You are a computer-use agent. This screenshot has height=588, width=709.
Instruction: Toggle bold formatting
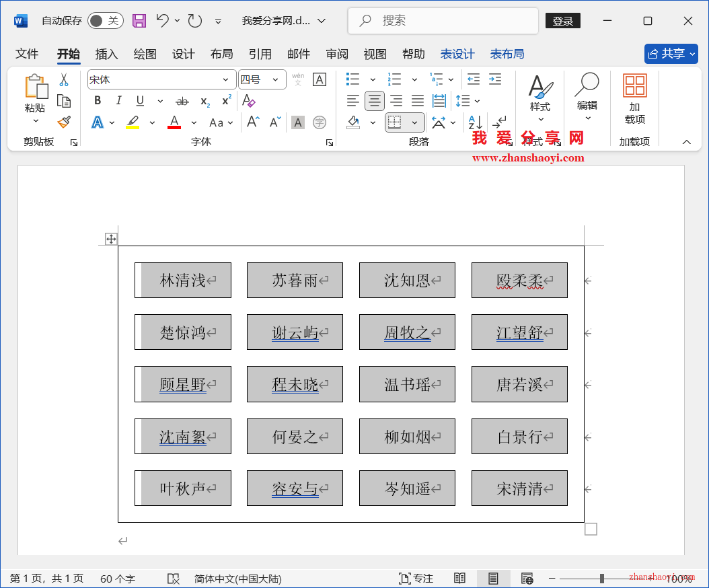point(98,100)
